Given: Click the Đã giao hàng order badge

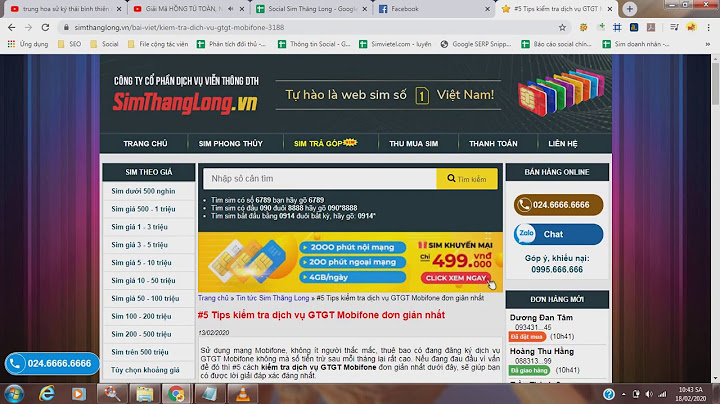Looking at the screenshot, I should [529, 370].
